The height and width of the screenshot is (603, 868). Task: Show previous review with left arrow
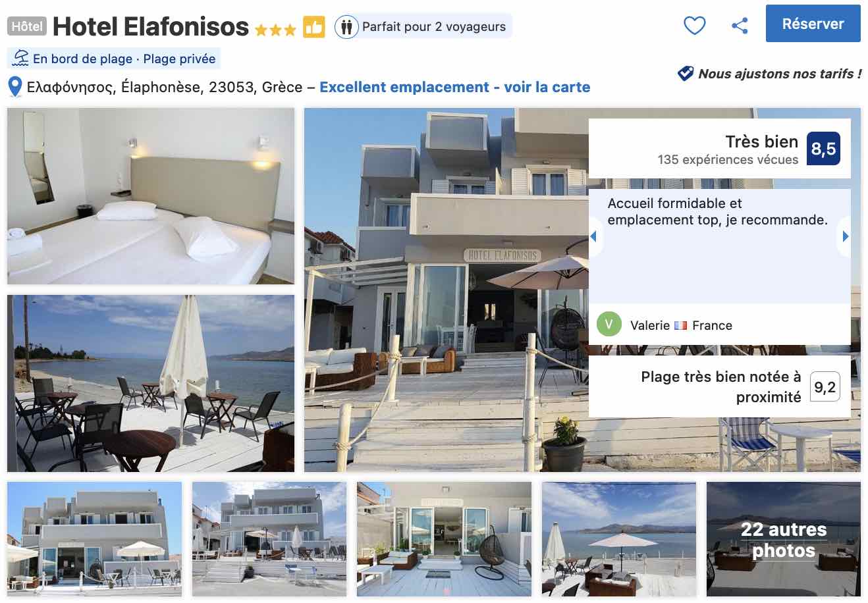point(593,236)
